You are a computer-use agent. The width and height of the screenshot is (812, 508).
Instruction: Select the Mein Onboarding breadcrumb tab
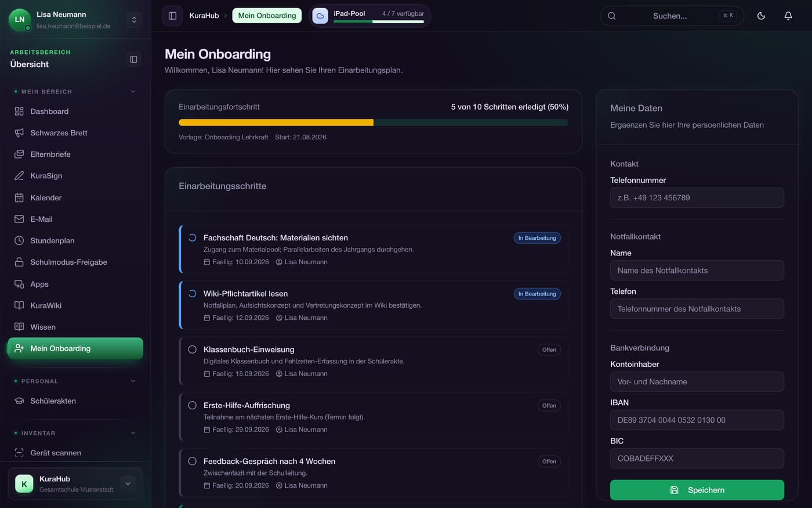click(x=267, y=16)
